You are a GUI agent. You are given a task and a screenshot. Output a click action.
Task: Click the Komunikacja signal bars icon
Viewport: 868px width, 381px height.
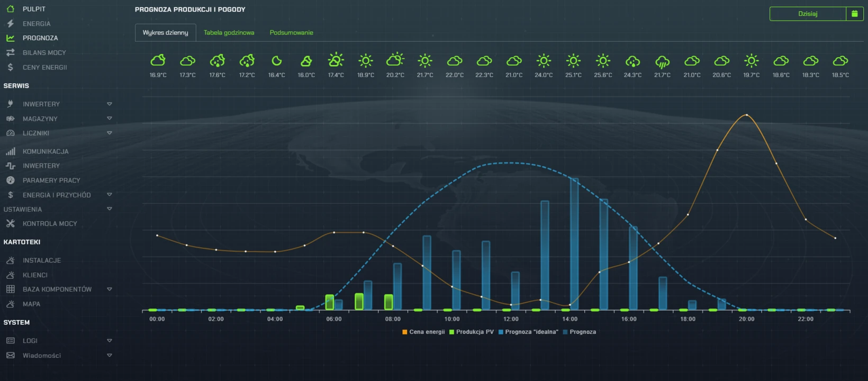click(10, 151)
